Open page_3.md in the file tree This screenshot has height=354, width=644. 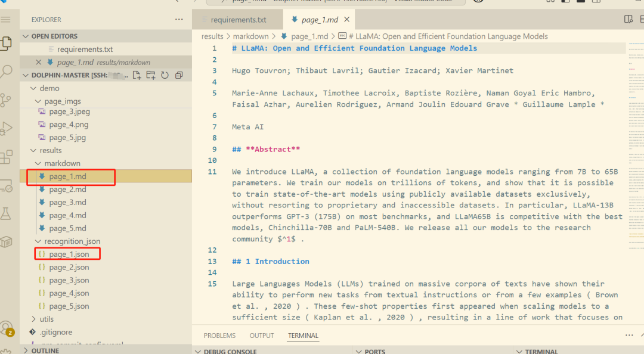click(x=67, y=203)
